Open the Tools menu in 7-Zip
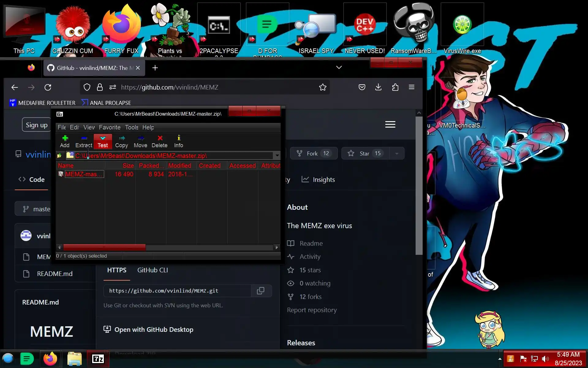Viewport: 588px width, 368px height. point(131,127)
